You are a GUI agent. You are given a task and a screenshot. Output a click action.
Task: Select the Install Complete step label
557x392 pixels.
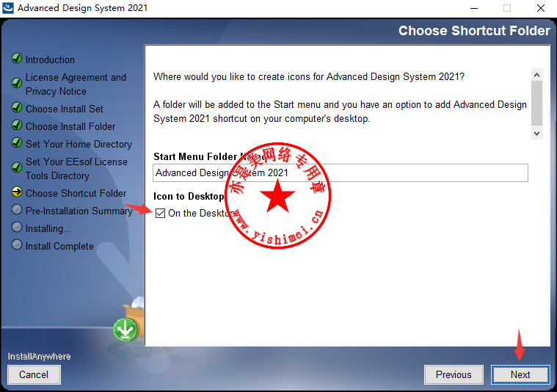(x=59, y=246)
